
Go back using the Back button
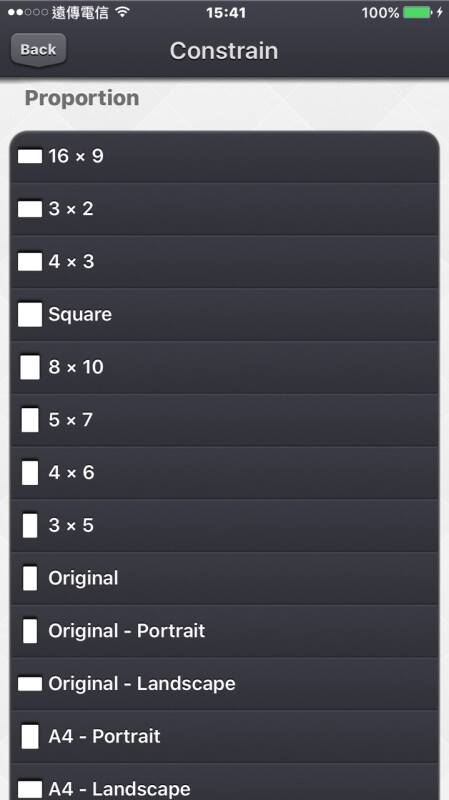click(x=38, y=50)
